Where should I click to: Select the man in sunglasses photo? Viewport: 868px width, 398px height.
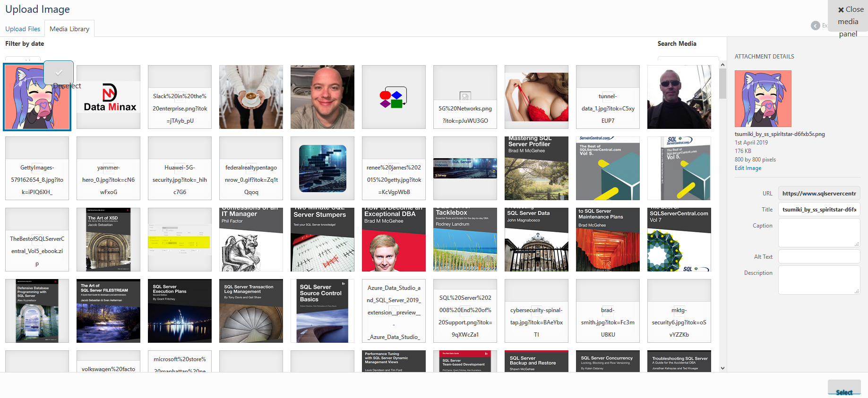[679, 97]
